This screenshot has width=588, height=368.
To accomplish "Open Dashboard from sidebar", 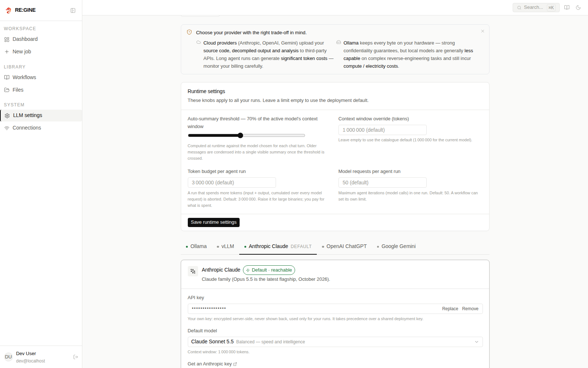I will point(41,39).
